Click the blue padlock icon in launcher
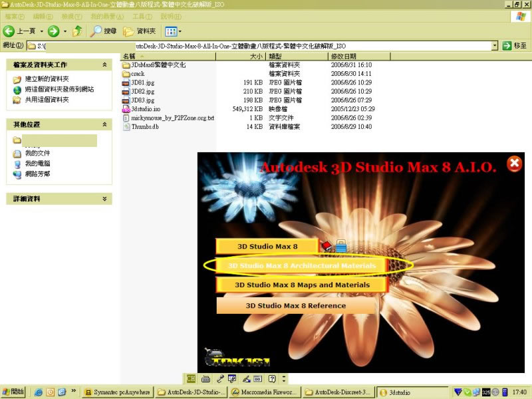 tap(341, 245)
